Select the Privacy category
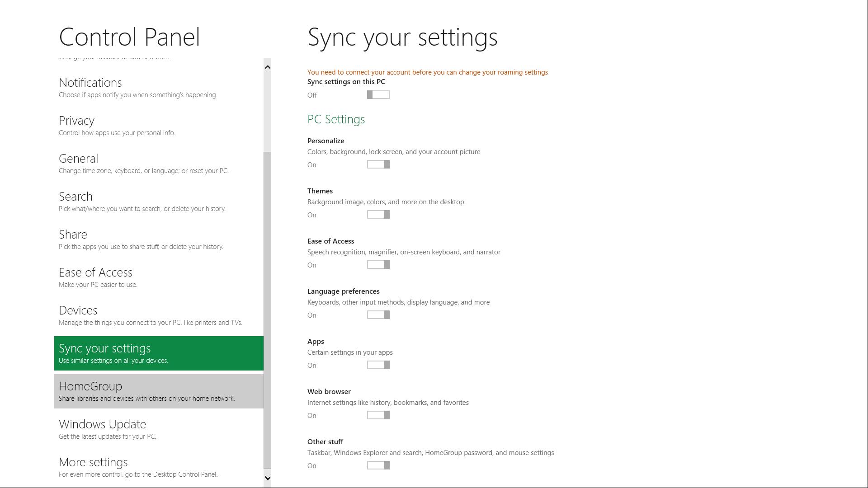Screen dimensions: 868x488 coord(159,126)
